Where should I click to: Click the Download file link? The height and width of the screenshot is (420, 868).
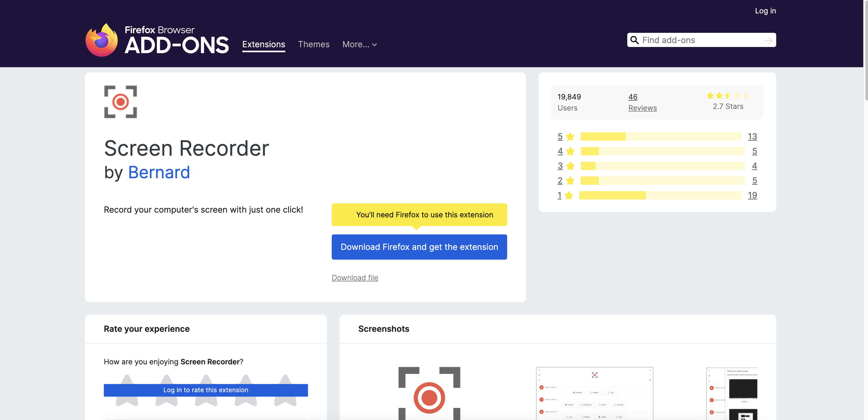click(x=355, y=278)
